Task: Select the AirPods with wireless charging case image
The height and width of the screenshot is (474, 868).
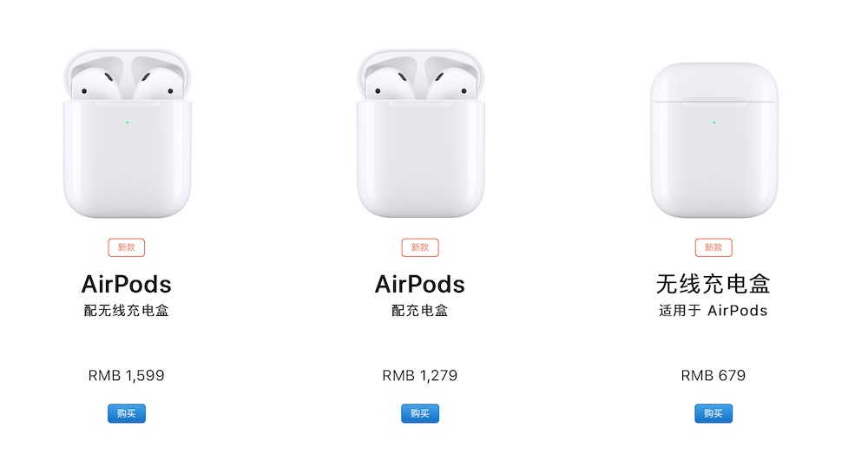Action: pyautogui.click(x=127, y=135)
